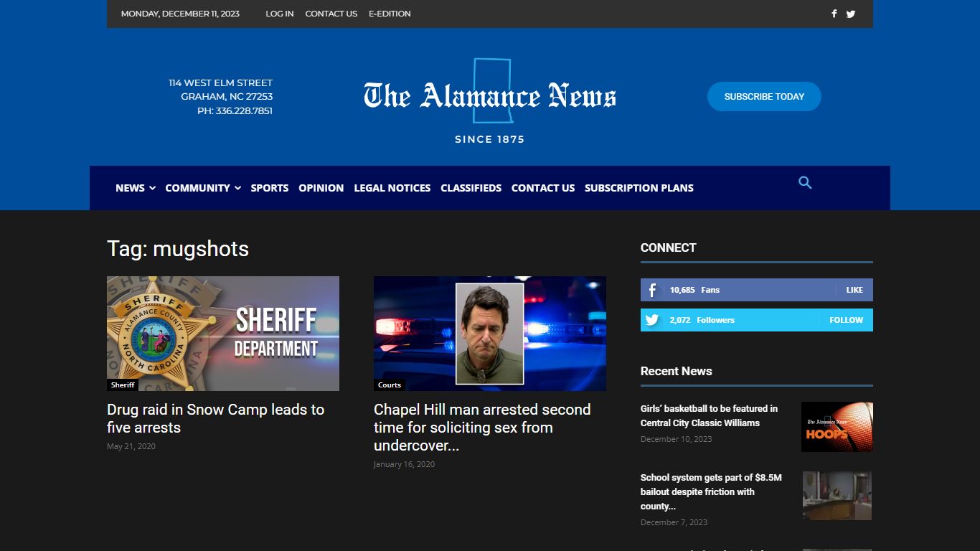This screenshot has width=980, height=551.
Task: Expand the News menu chevron
Action: [x=152, y=188]
